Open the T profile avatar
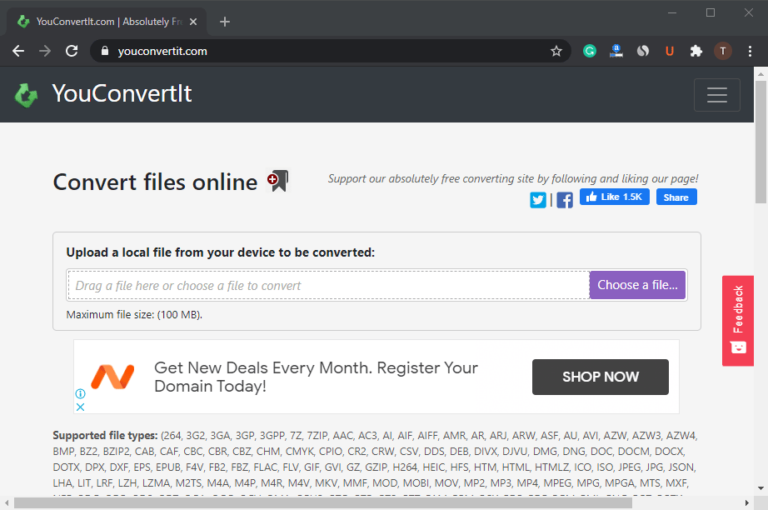This screenshot has width=768, height=510. click(723, 51)
